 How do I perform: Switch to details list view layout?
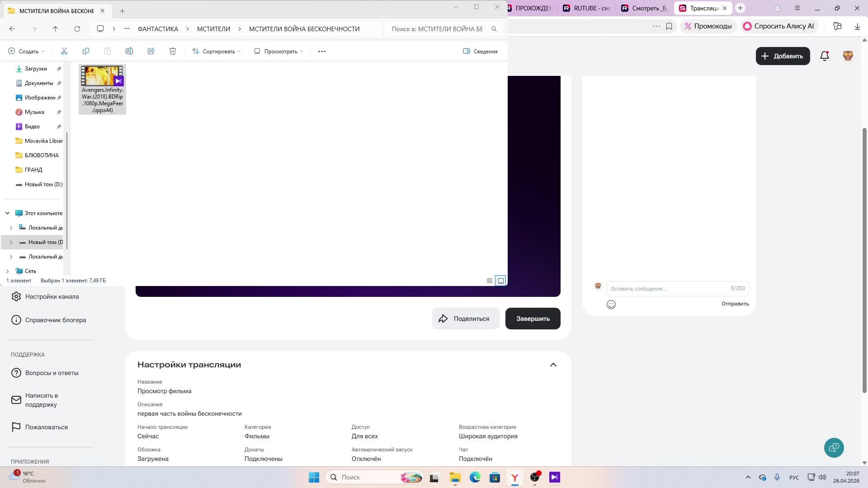489,281
